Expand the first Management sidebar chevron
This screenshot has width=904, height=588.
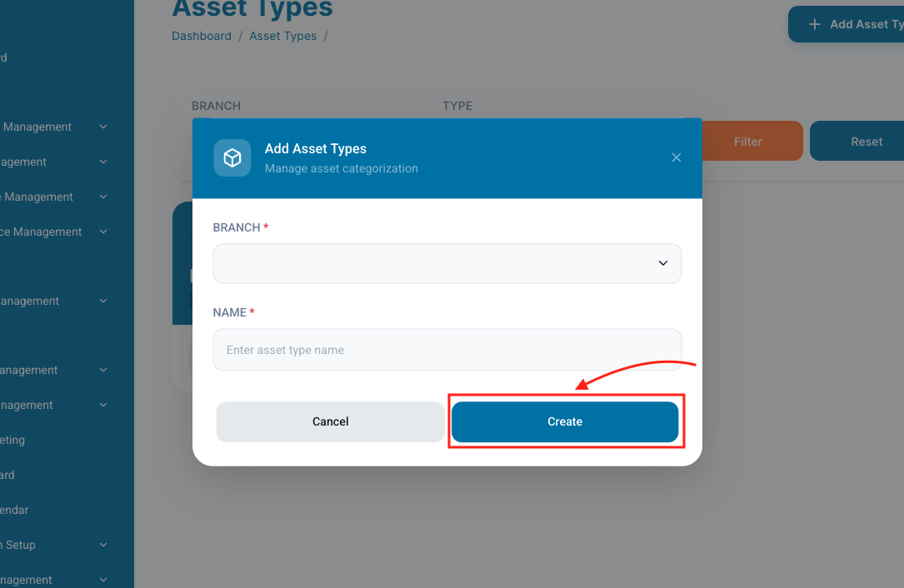pos(103,127)
